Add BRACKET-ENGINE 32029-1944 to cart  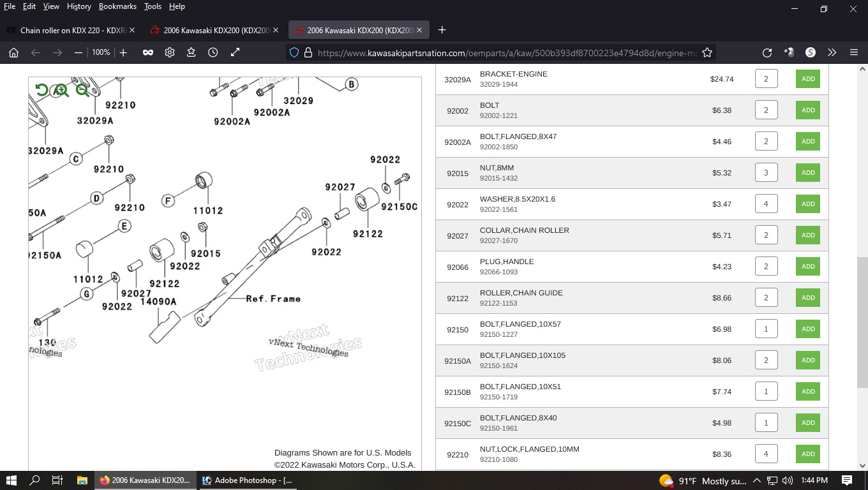click(x=808, y=79)
